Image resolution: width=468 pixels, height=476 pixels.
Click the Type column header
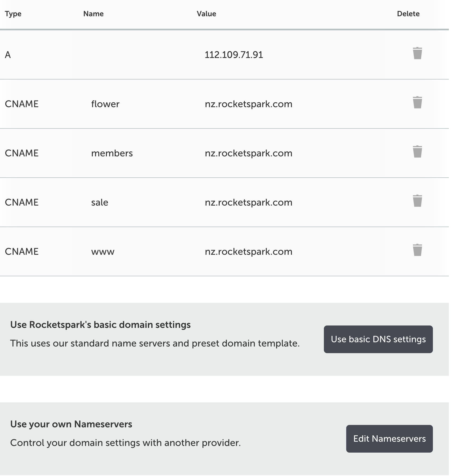pos(13,14)
